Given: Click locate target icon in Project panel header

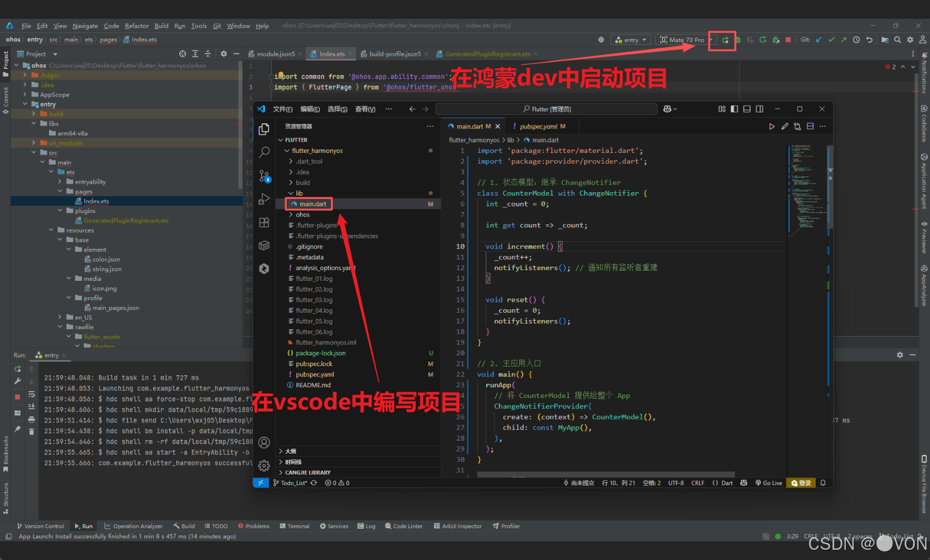Looking at the screenshot, I should pyautogui.click(x=183, y=54).
